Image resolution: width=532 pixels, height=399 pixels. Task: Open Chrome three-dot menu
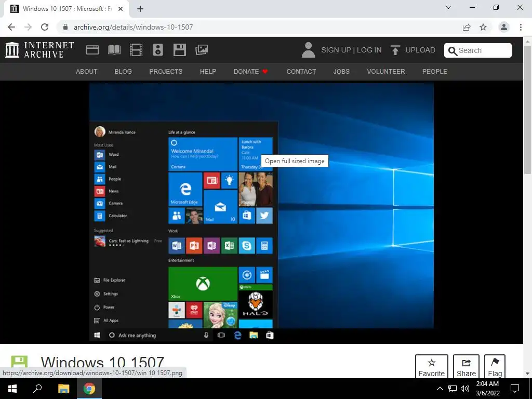[521, 27]
